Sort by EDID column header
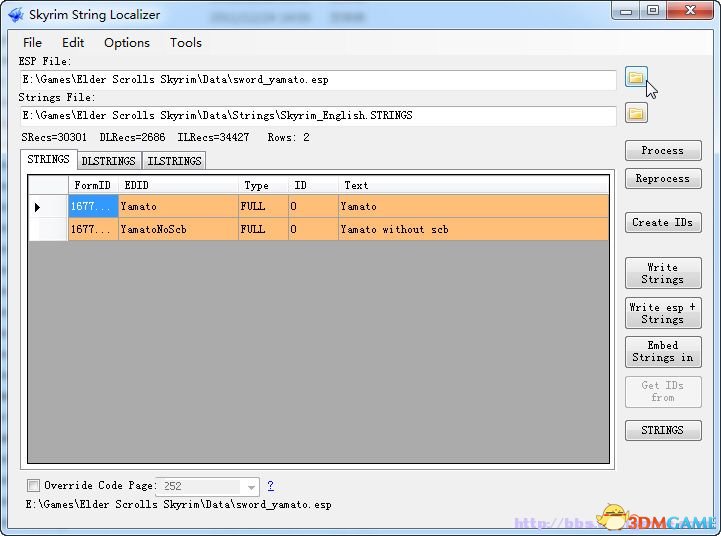Image resolution: width=721 pixels, height=536 pixels. coord(178,185)
